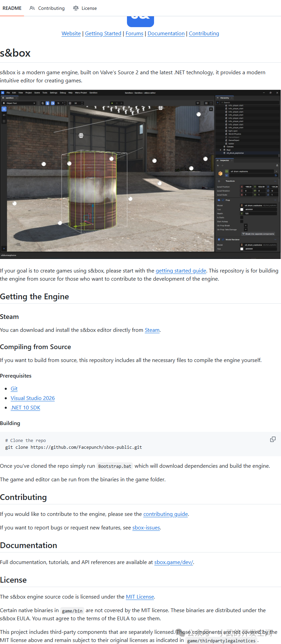Follow the Getting Started link under the logo
The image size is (281, 644).
tap(103, 34)
